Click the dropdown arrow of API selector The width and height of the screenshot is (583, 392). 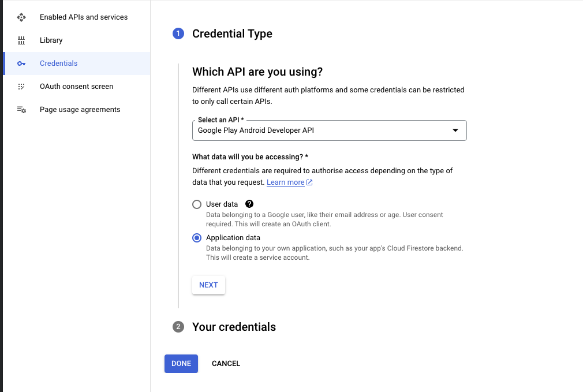coord(455,130)
